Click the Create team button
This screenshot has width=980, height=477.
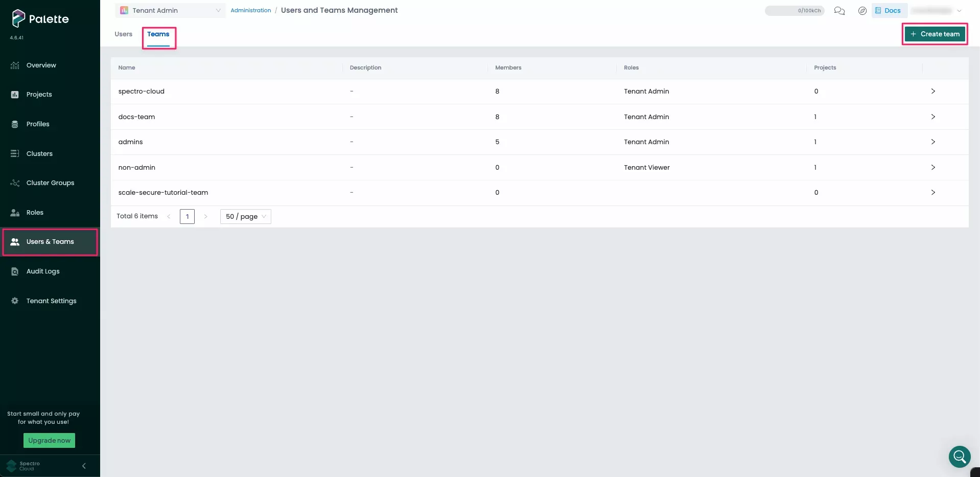click(x=935, y=34)
